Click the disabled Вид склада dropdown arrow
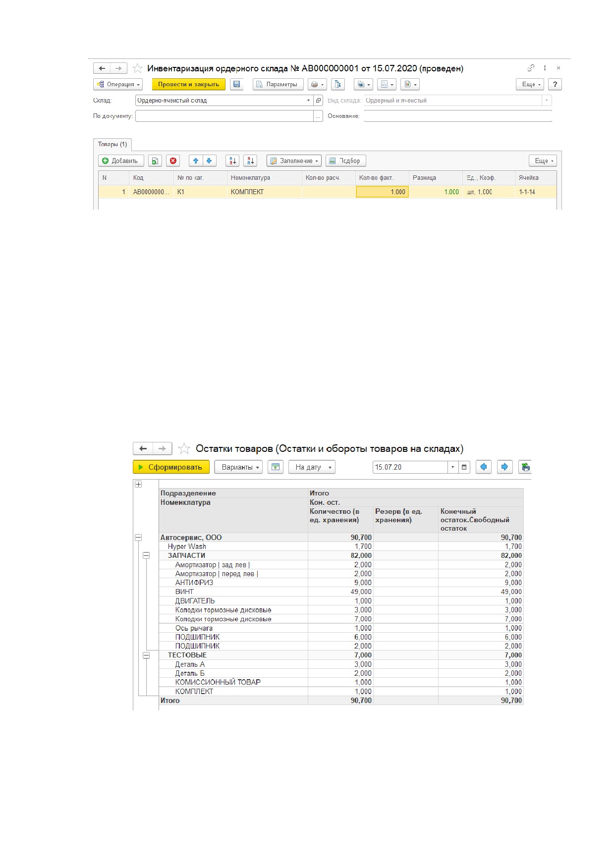 pyautogui.click(x=547, y=100)
